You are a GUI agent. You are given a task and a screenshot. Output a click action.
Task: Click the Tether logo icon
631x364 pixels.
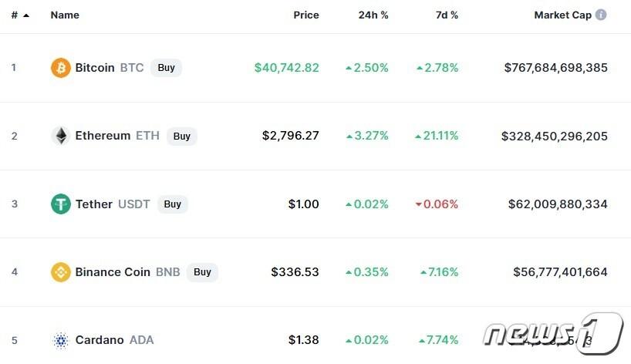(60, 204)
